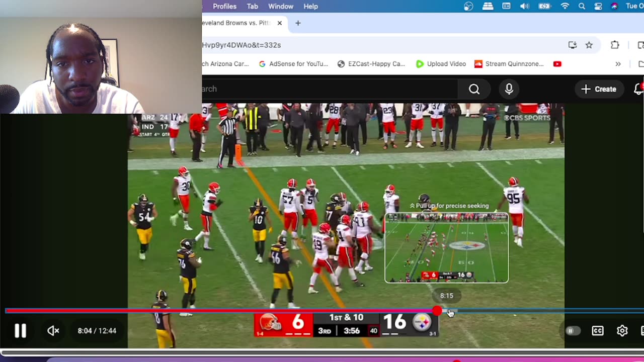The height and width of the screenshot is (362, 644).
Task: Open the Window menu in the menu bar
Action: (x=281, y=7)
